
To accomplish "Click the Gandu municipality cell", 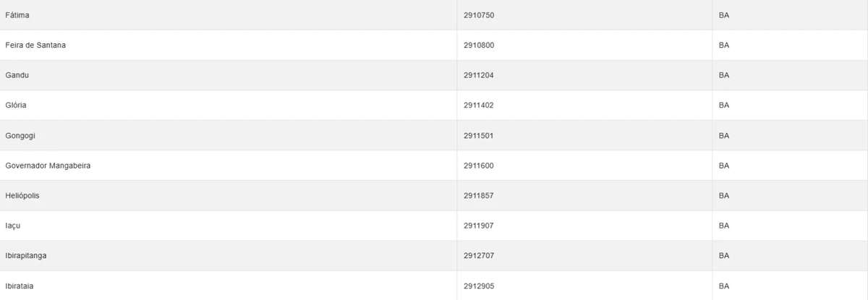I will [x=17, y=75].
